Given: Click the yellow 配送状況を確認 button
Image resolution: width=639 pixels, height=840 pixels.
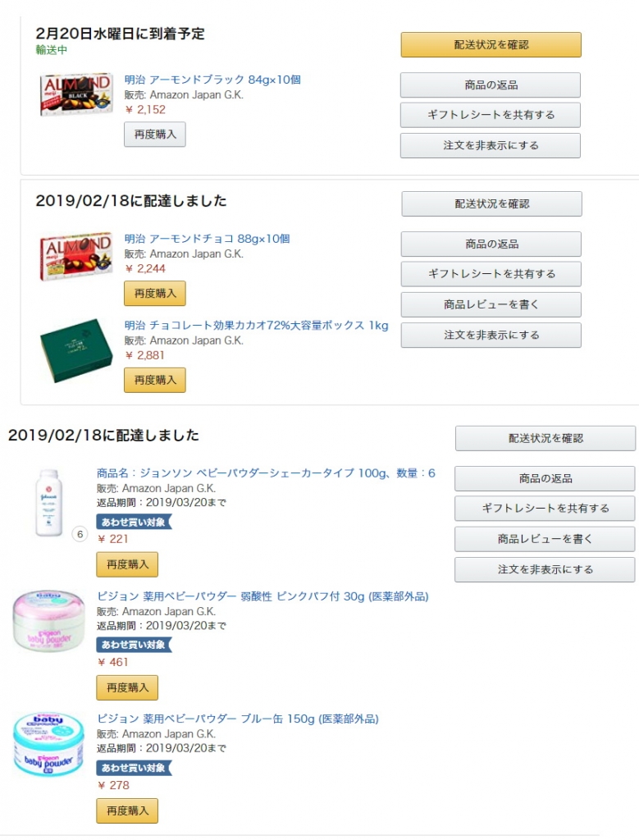Looking at the screenshot, I should click(491, 45).
